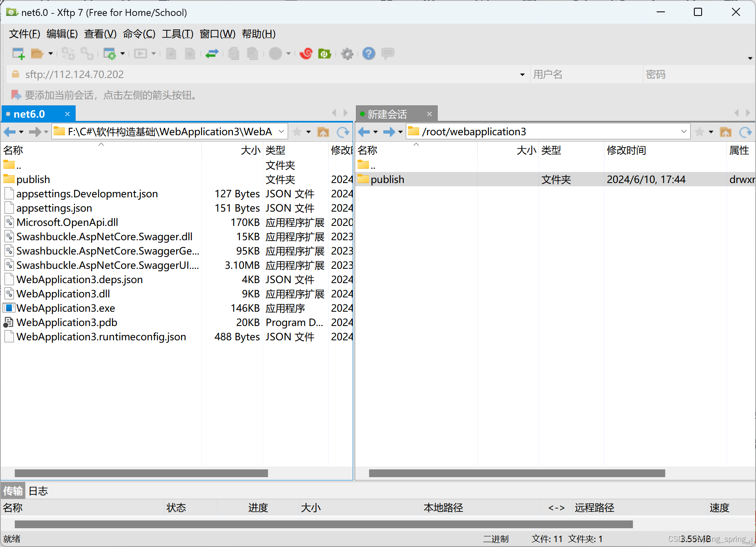Select appsettings.json in local pane
The image size is (756, 547).
pyautogui.click(x=177, y=208)
